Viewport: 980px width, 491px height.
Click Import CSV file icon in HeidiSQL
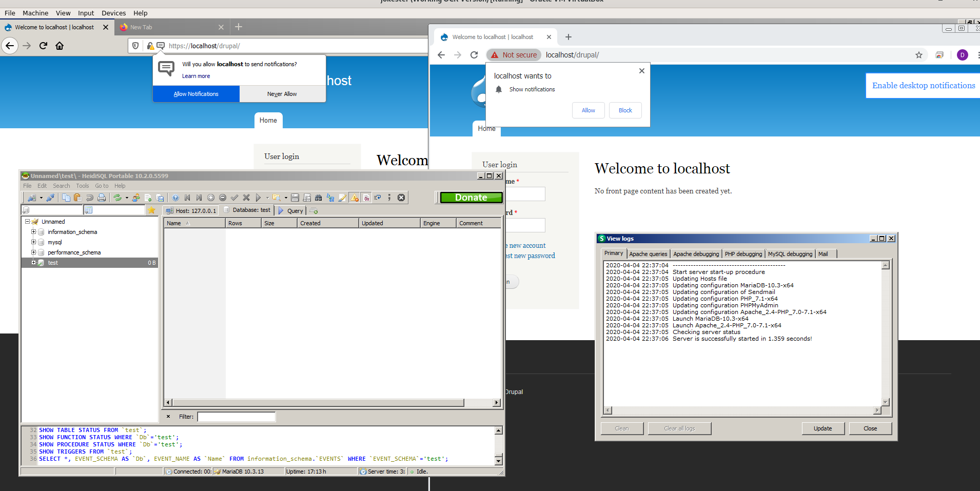point(148,198)
